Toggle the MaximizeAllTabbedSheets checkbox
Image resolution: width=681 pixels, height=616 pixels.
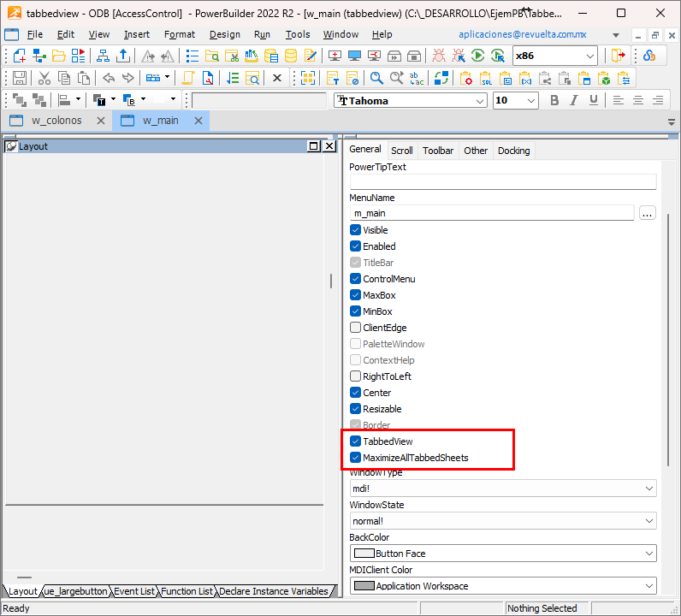pos(355,458)
